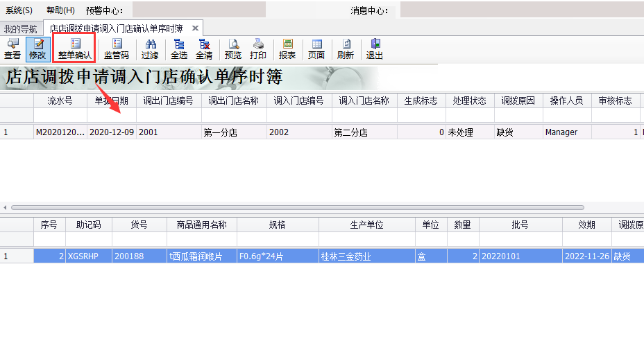
Task: Close the 店店调拨申请调入门店确认单序时簿 tab
Action: [x=196, y=28]
